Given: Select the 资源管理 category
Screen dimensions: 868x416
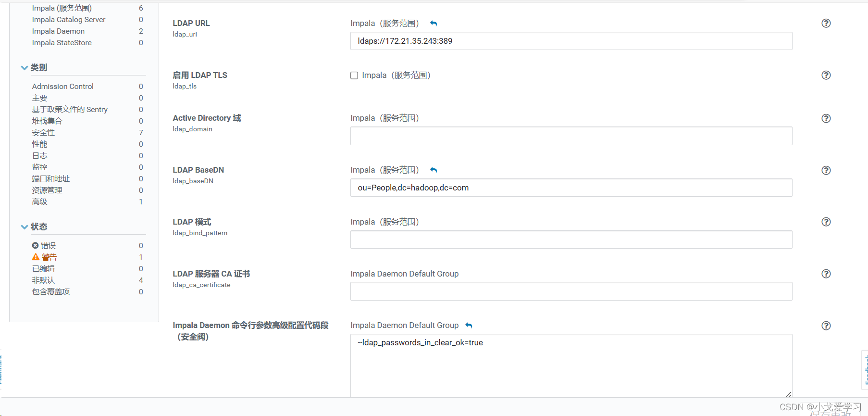Looking at the screenshot, I should (47, 190).
